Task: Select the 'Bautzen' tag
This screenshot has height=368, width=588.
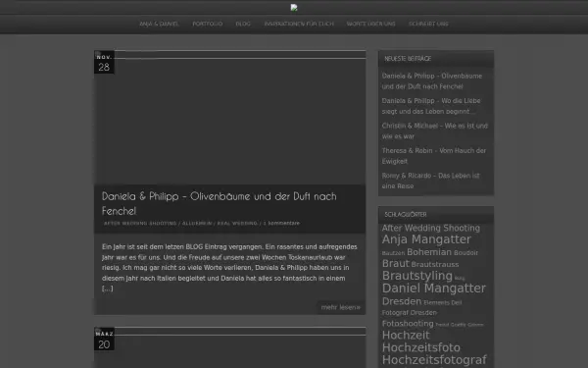Action: (x=393, y=253)
